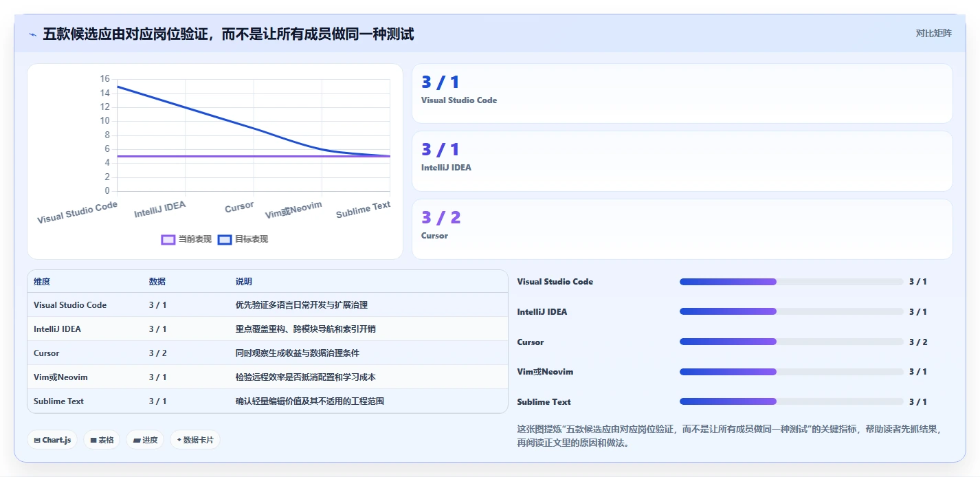Click the blue 目标表现 legend color box
The image size is (980, 477).
[225, 239]
